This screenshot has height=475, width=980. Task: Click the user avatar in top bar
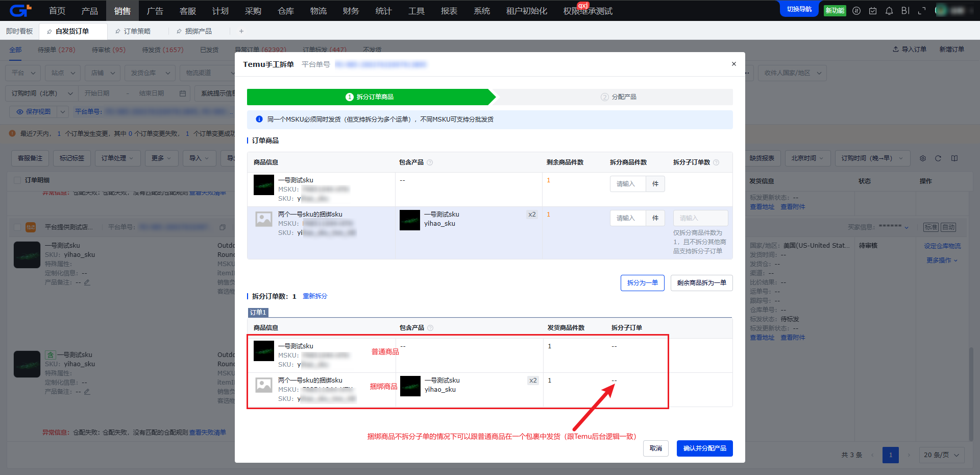[x=941, y=11]
